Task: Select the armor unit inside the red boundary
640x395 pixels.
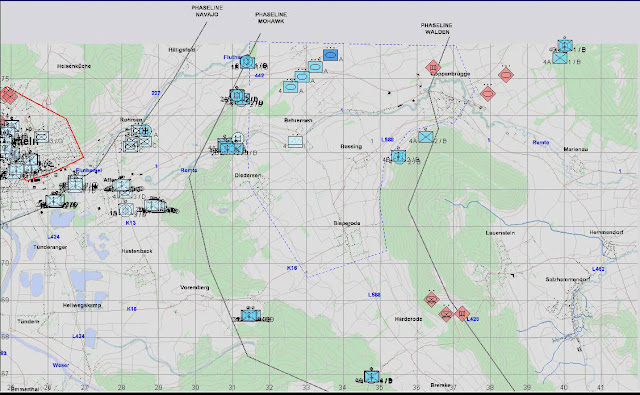Action: pyautogui.click(x=42, y=137)
